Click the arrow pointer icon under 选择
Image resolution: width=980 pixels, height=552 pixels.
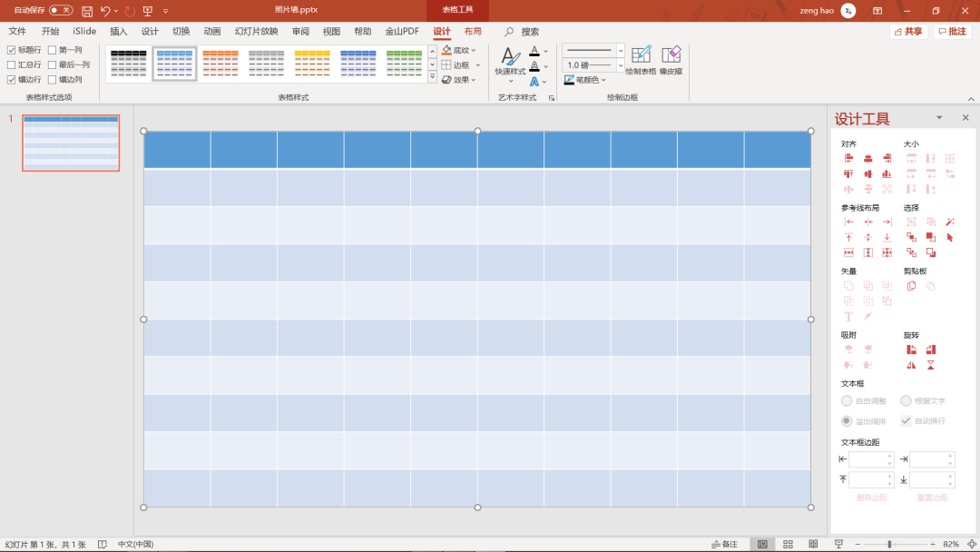[950, 237]
